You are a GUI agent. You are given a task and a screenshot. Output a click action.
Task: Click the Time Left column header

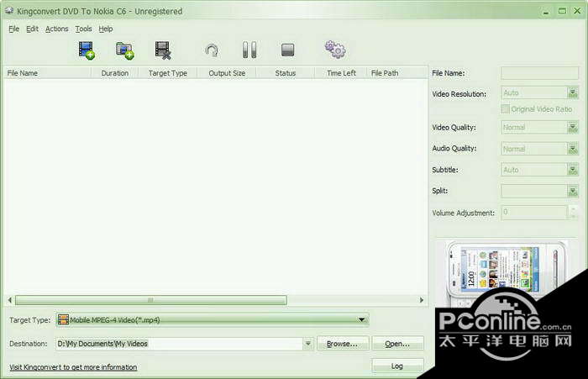[341, 73]
